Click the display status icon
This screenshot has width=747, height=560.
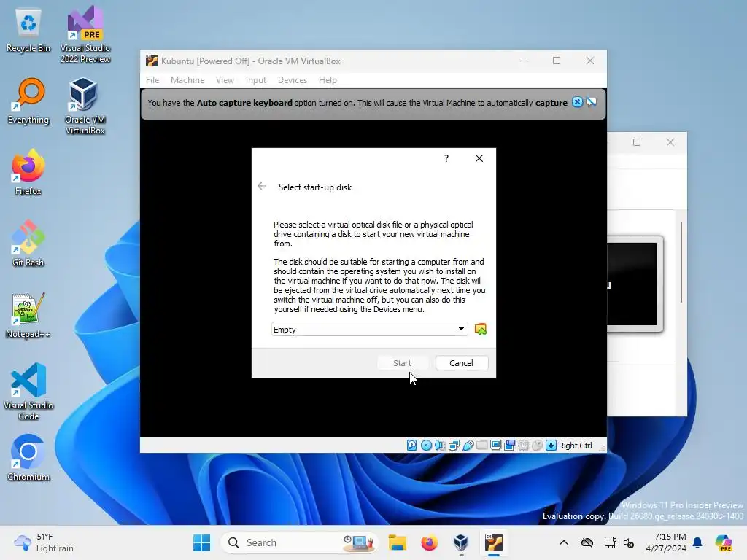point(495,446)
